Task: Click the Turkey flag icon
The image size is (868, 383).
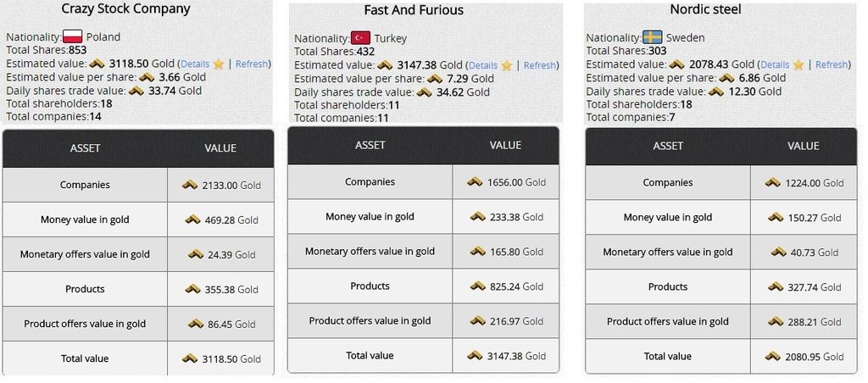Action: click(x=361, y=38)
